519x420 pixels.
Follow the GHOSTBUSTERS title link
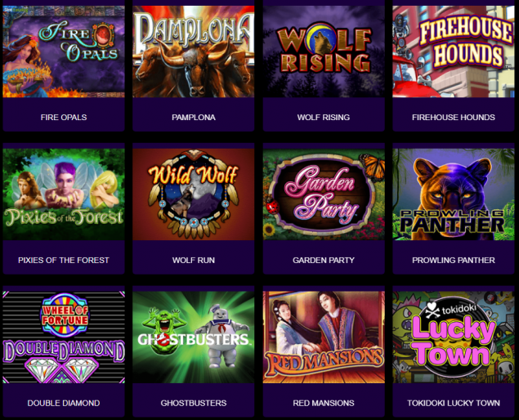(x=194, y=403)
